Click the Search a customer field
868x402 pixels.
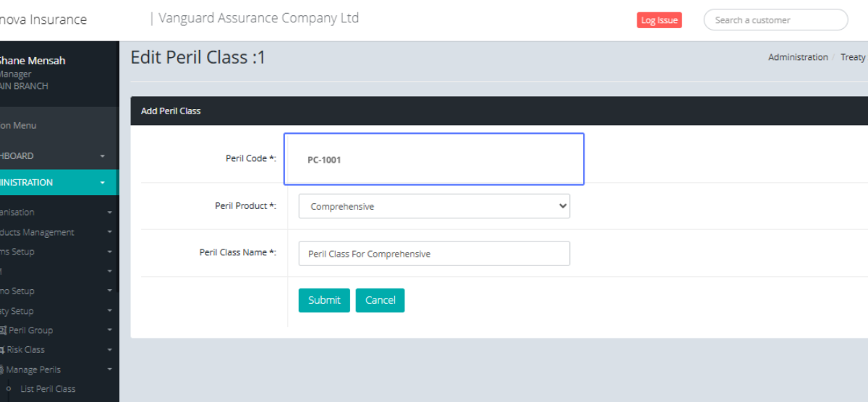[x=775, y=20]
